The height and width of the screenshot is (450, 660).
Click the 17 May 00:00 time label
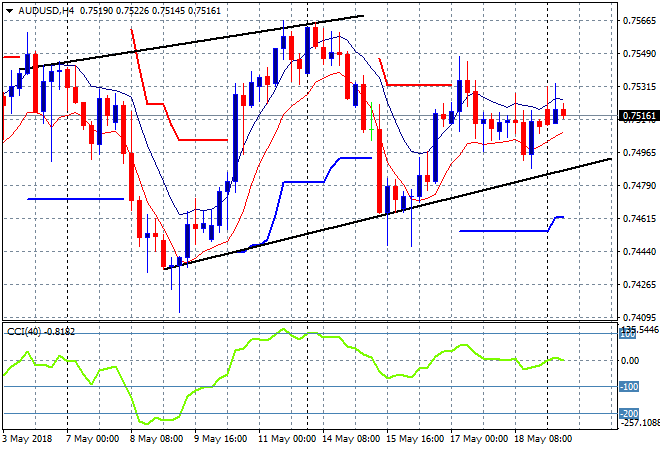pyautogui.click(x=479, y=439)
